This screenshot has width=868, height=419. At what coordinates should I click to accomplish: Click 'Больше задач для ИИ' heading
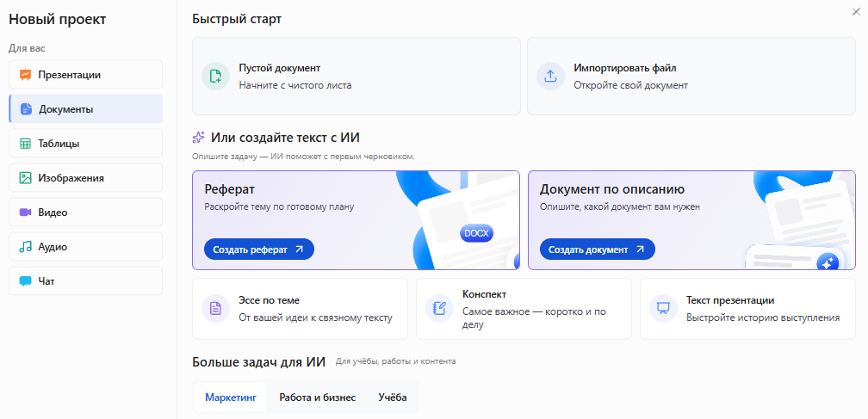point(258,362)
